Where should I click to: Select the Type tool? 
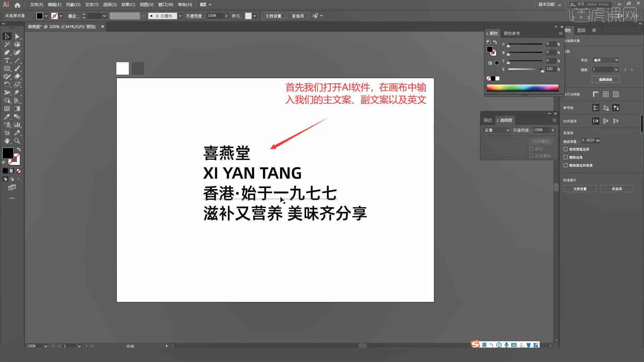(x=6, y=61)
